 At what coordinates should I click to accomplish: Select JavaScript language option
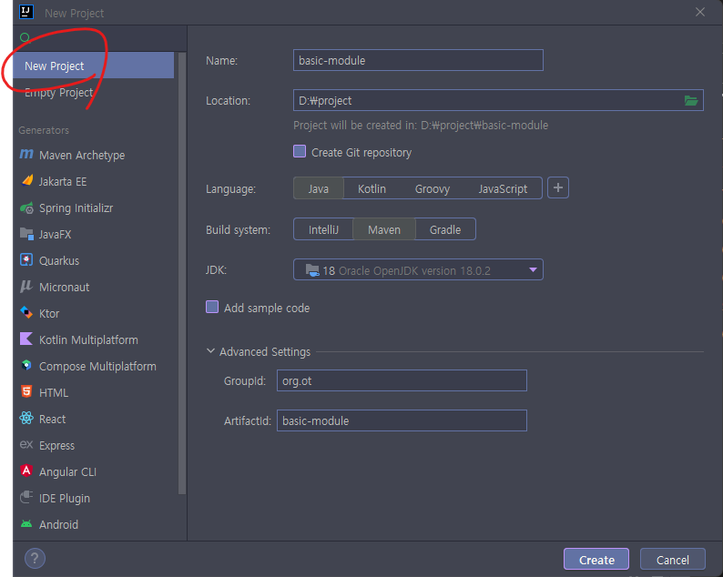[x=502, y=188]
